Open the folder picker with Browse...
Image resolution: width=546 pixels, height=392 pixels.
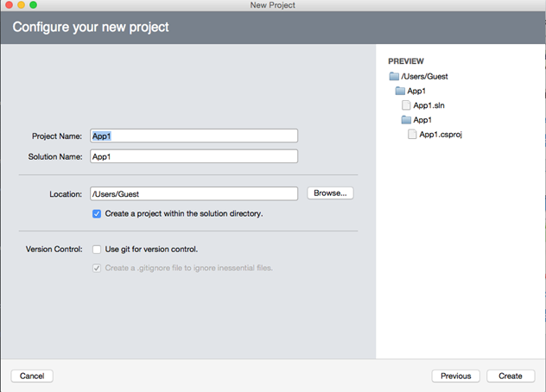coord(330,193)
